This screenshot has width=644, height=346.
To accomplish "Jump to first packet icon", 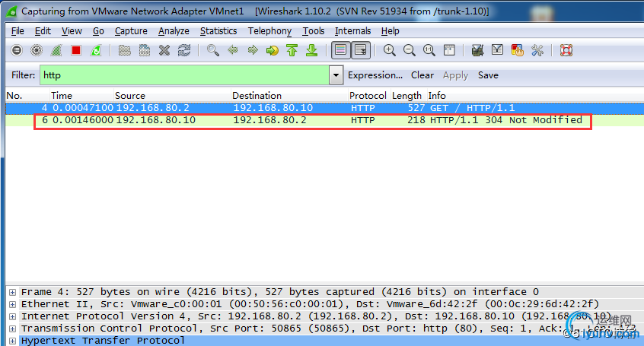I will tap(292, 50).
